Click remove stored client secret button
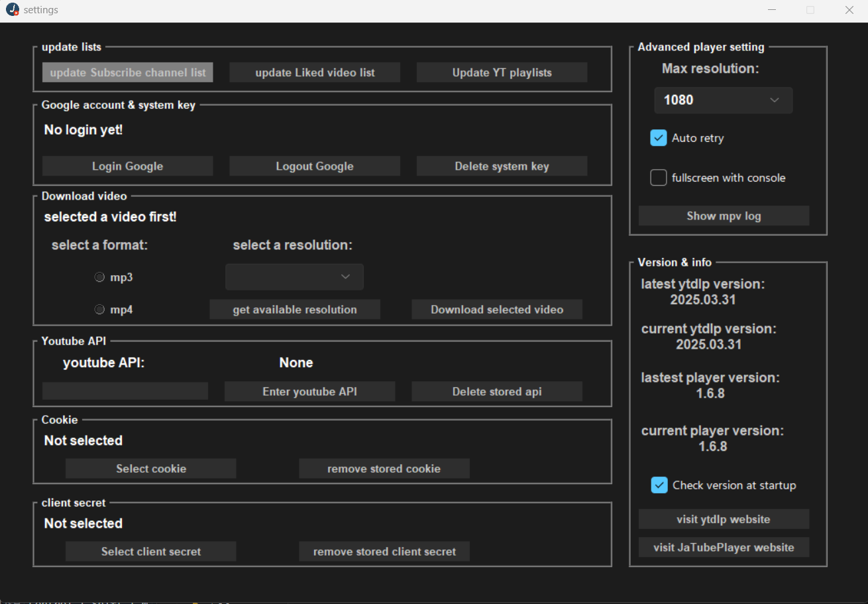The height and width of the screenshot is (604, 868). pyautogui.click(x=384, y=551)
